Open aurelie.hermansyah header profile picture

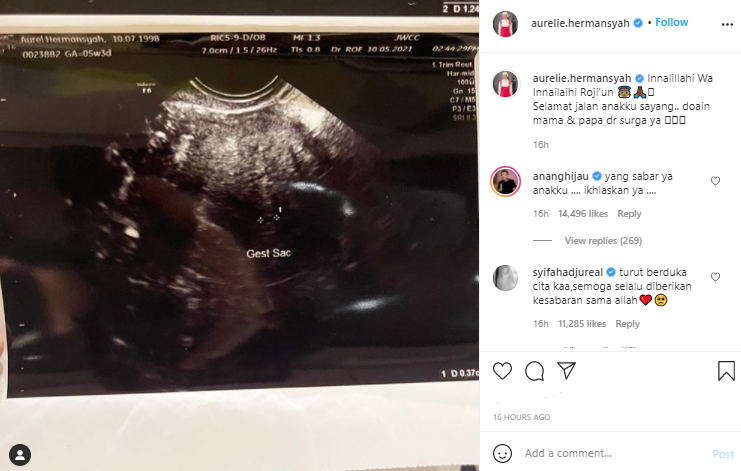[505, 23]
